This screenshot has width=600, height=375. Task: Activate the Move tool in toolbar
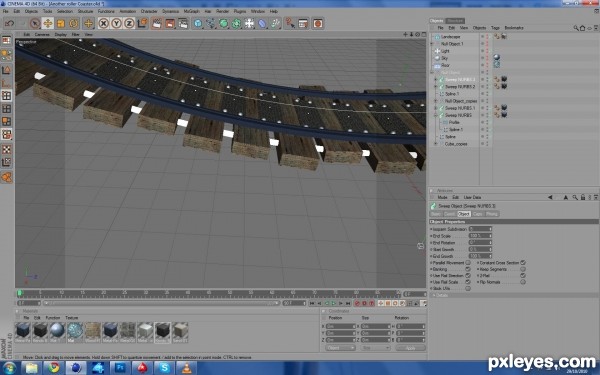tap(47, 23)
